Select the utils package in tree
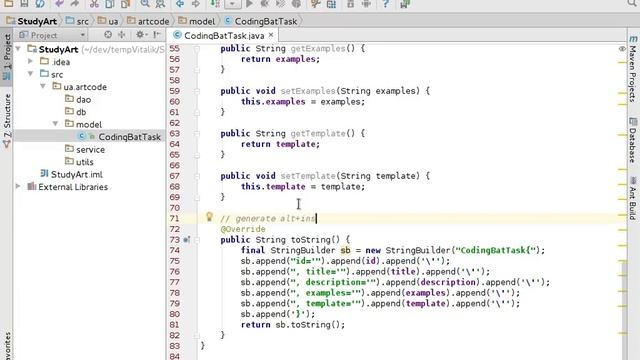This screenshot has height=360, width=640. click(x=79, y=162)
